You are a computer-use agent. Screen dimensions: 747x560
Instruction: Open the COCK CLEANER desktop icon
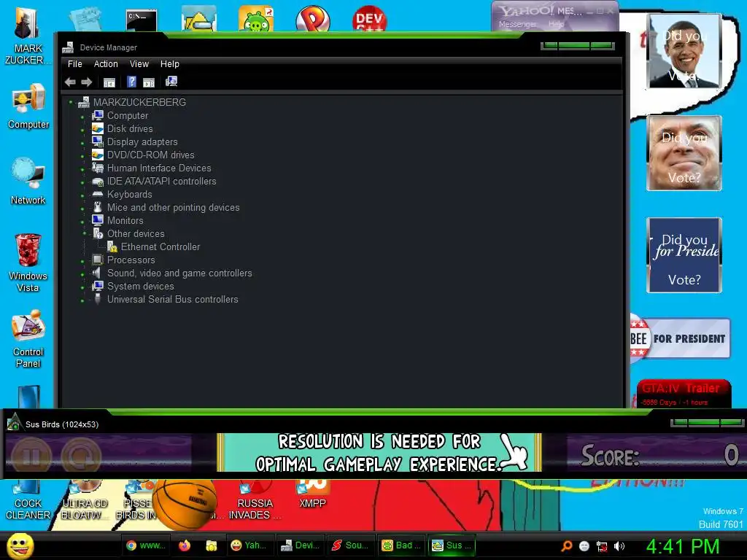point(28,501)
